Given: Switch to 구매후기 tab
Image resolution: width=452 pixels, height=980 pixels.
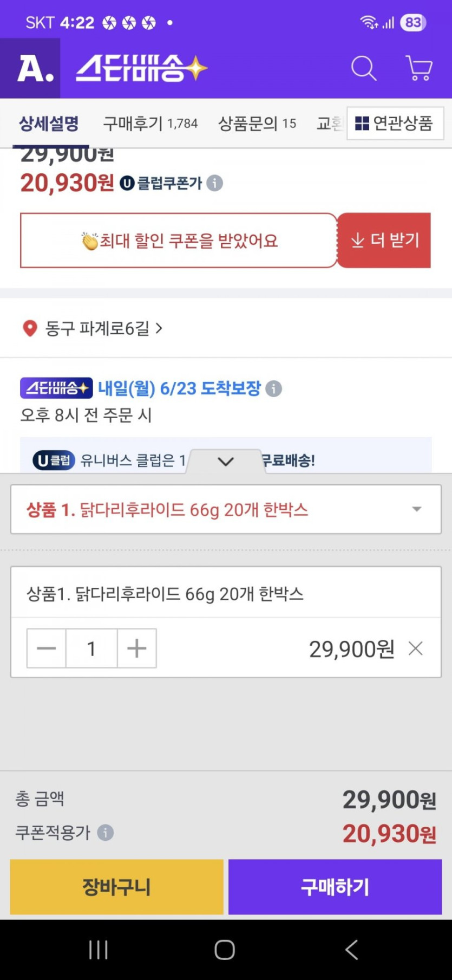Looking at the screenshot, I should click(150, 124).
